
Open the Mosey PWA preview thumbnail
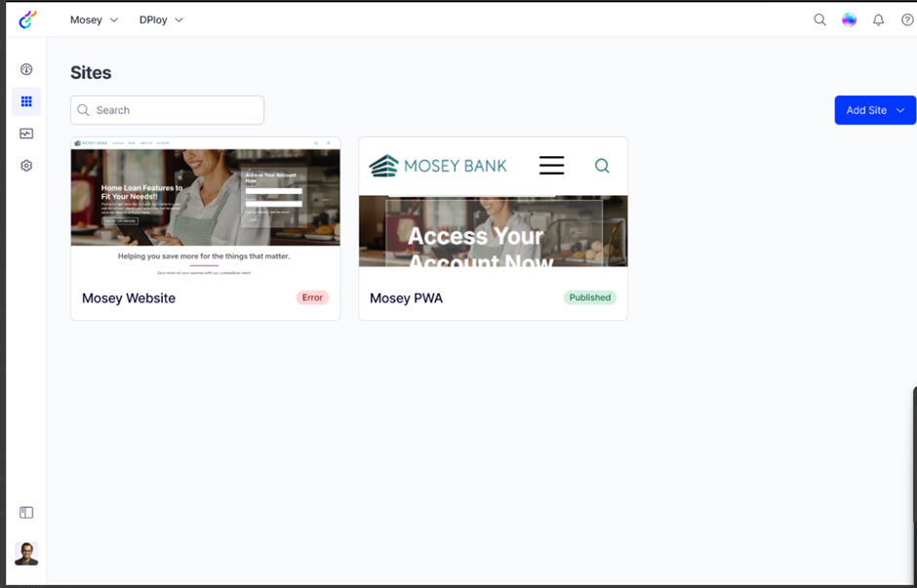coord(493,206)
